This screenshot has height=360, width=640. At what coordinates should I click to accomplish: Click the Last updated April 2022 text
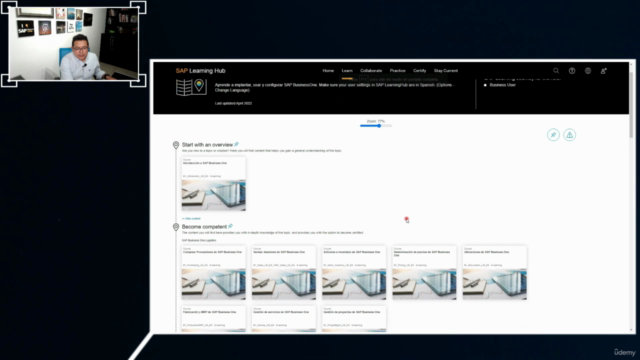pyautogui.click(x=233, y=103)
